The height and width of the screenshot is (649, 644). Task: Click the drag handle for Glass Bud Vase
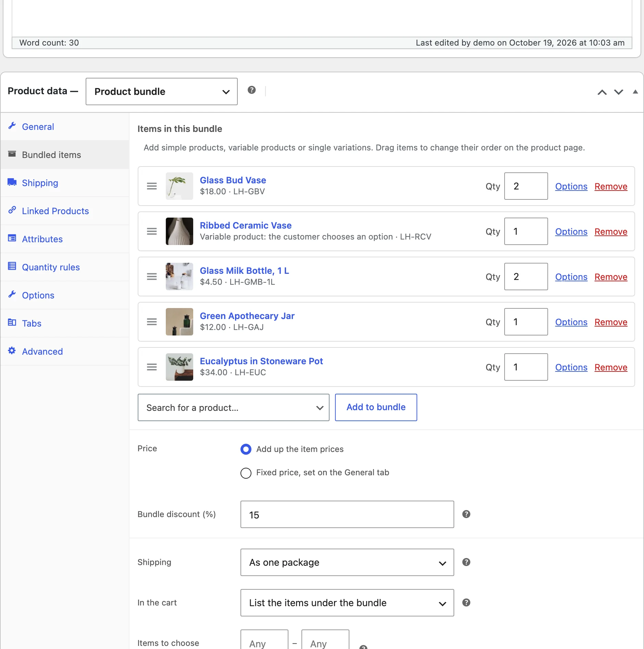(152, 186)
